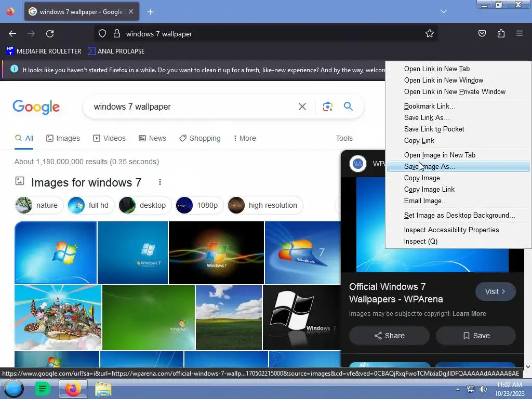Choose Save Image As
The width and height of the screenshot is (532, 399).
458,167
